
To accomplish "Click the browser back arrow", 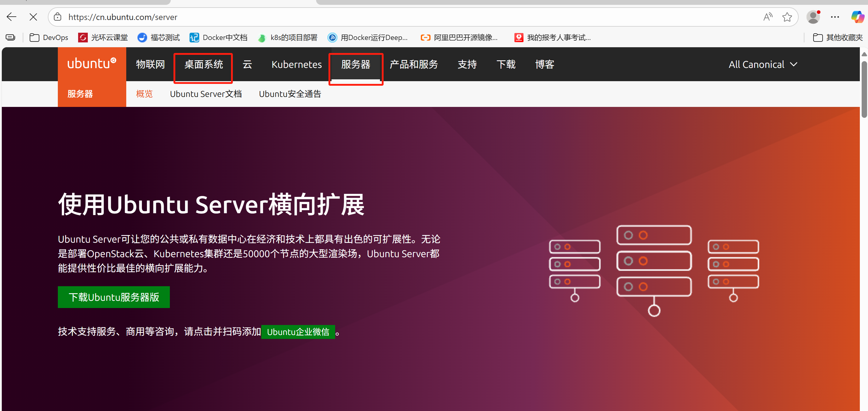I will [11, 17].
